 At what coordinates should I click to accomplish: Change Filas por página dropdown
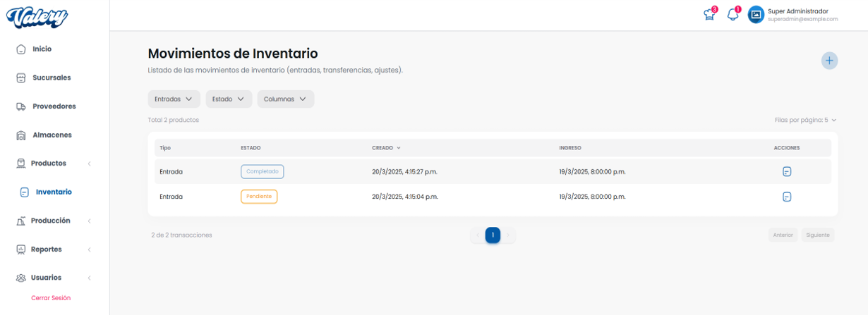point(805,121)
